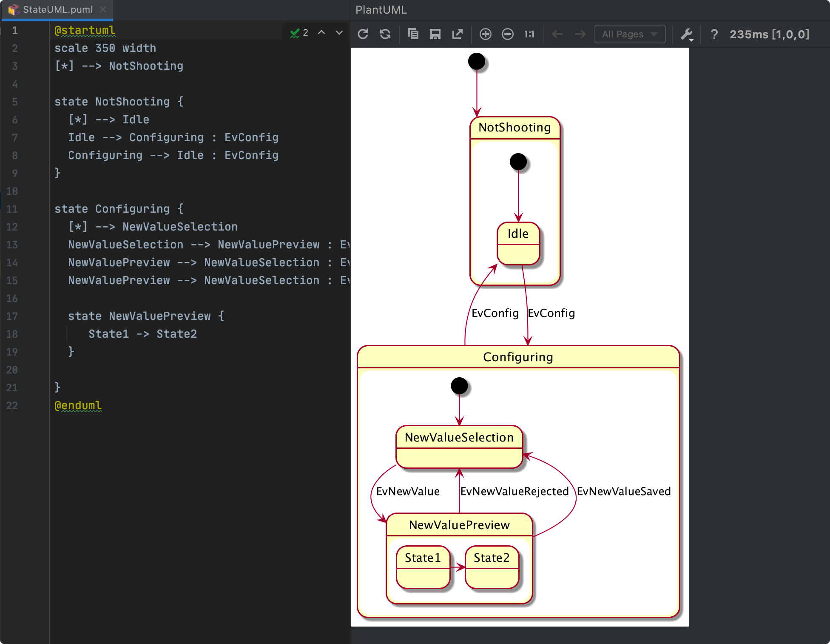Save the diagram with the floppy icon
830x644 pixels.
[x=435, y=34]
